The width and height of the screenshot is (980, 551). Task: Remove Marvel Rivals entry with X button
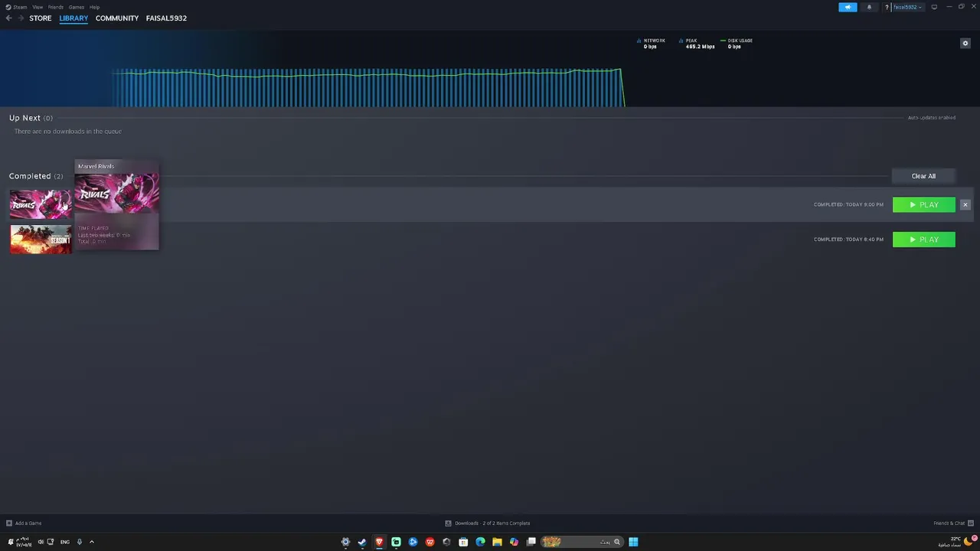click(x=965, y=205)
